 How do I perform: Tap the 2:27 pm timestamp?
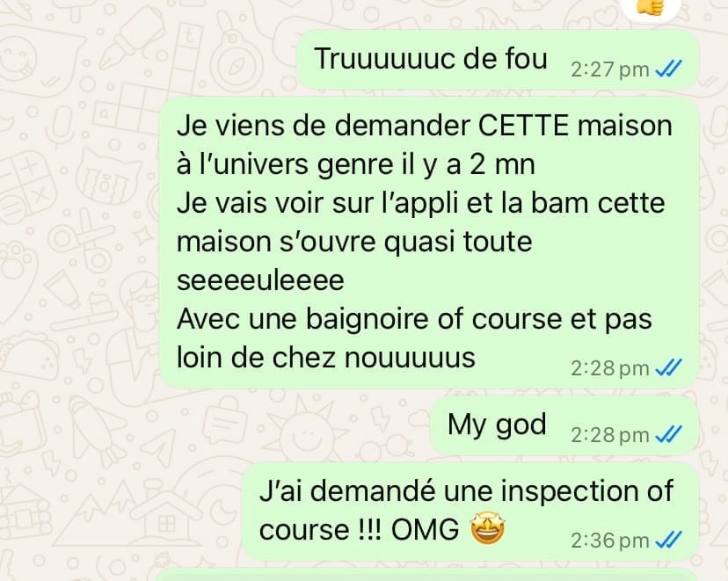609,70
